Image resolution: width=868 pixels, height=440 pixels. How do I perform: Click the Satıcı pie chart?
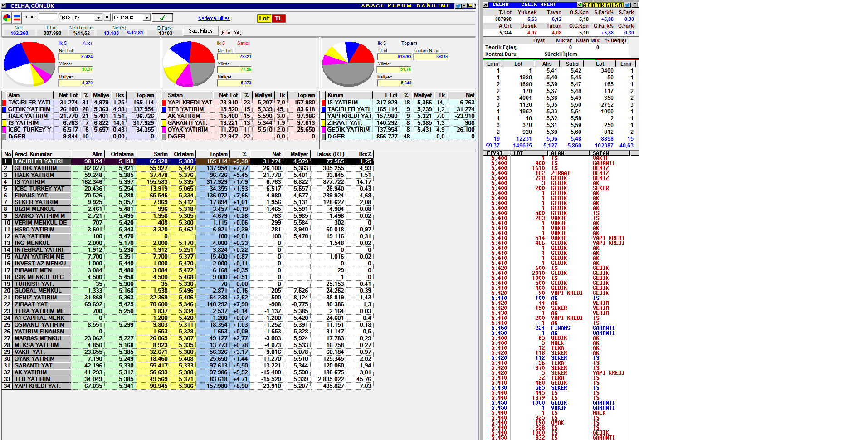click(189, 64)
